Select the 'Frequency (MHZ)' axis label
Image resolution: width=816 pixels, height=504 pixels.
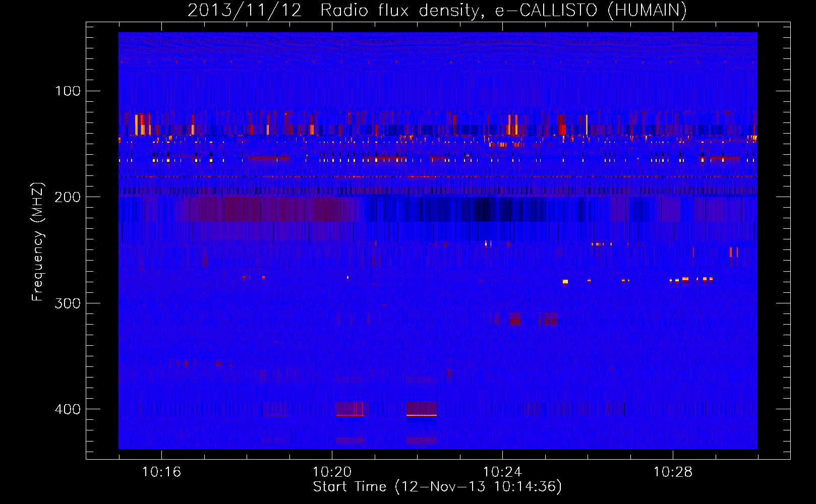[x=38, y=242]
